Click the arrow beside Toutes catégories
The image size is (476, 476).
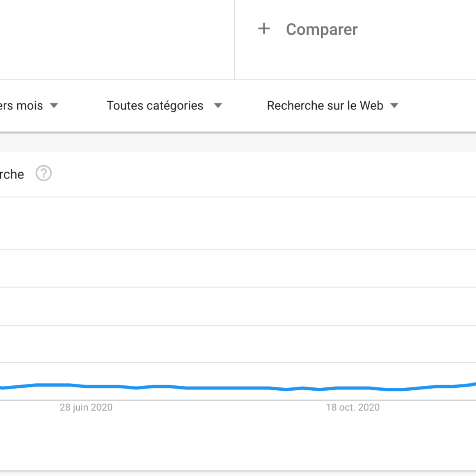coord(218,106)
